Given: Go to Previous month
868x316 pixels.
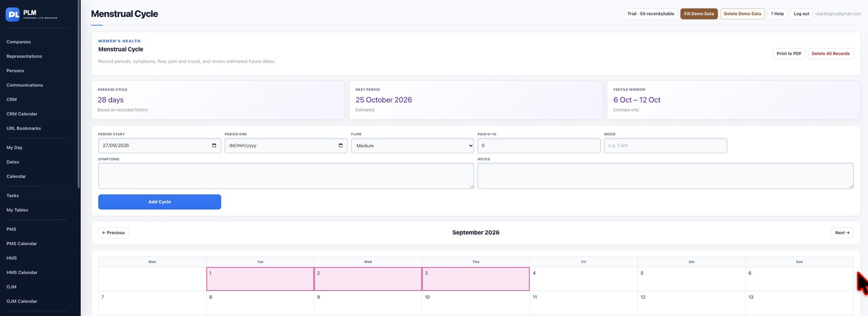Looking at the screenshot, I should coord(113,233).
